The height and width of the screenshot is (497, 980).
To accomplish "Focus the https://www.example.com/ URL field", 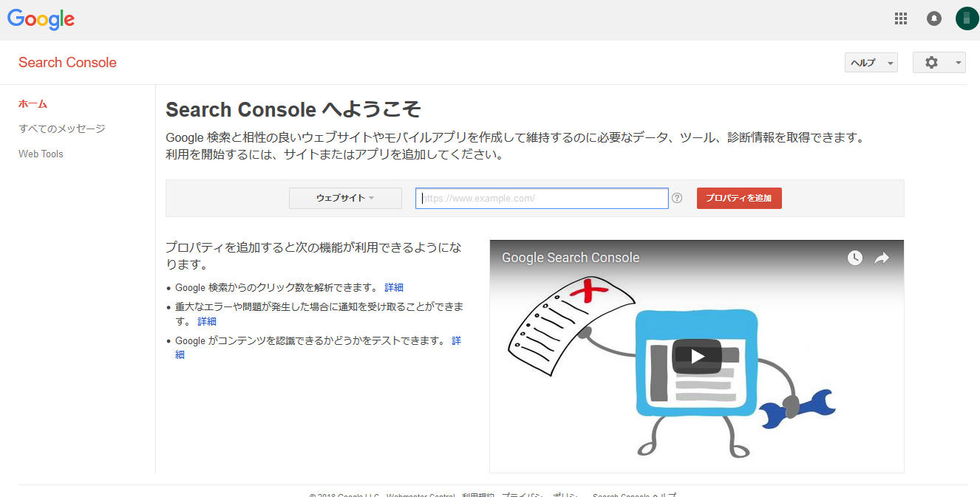I will click(x=542, y=198).
